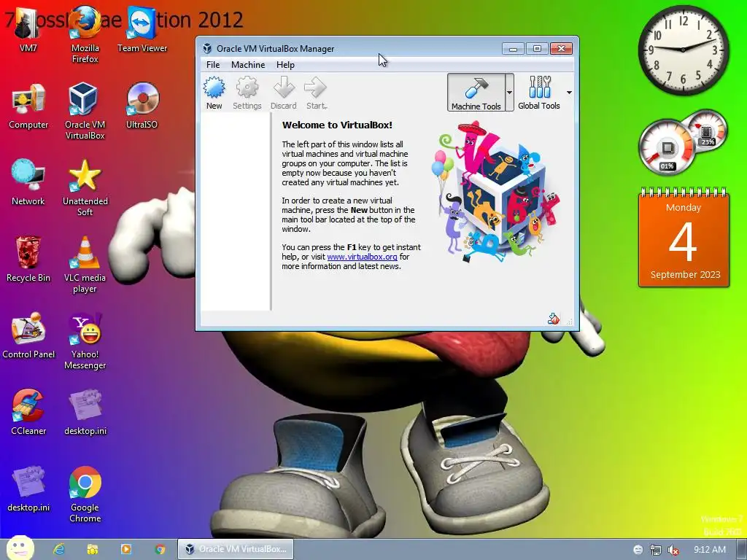The image size is (747, 560).
Task: Select the Global Tools button
Action: coord(539,93)
